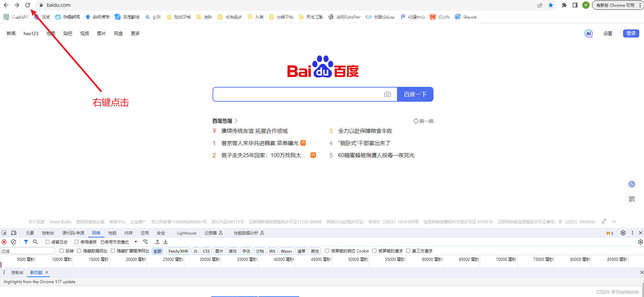Select the DevTools element inspector icon
644x297 pixels.
click(4, 233)
